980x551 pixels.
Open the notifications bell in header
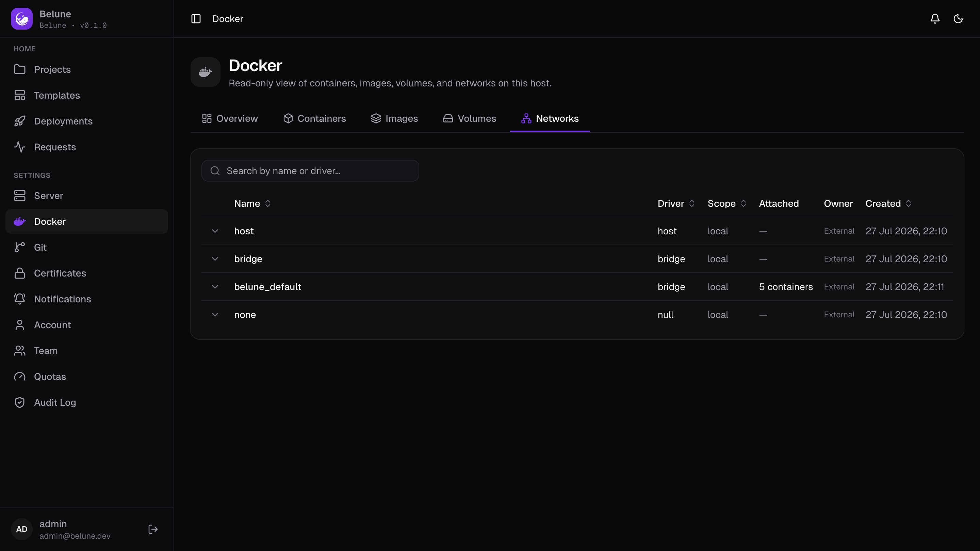(935, 19)
